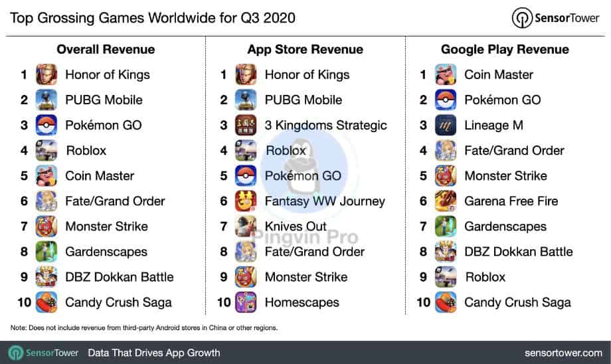This screenshot has width=611, height=364.
Task: Click Honor of Kings icon in Overall Revenue
Action: click(46, 74)
